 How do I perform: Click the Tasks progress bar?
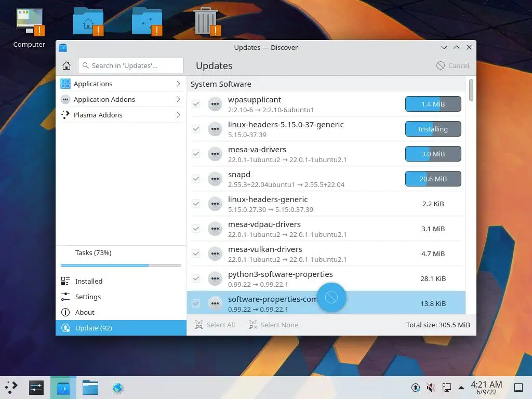coord(121,265)
